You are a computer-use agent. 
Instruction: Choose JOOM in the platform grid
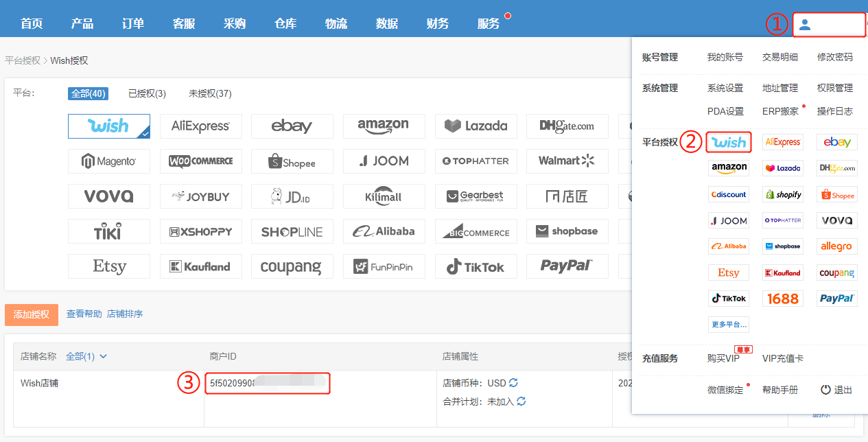point(384,161)
